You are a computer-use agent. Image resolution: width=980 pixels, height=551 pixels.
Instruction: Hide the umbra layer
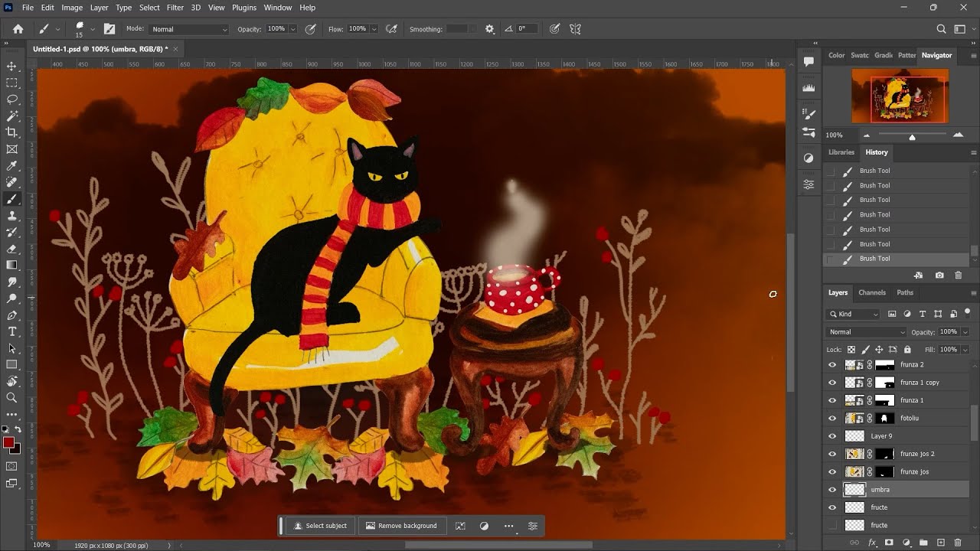tap(832, 490)
